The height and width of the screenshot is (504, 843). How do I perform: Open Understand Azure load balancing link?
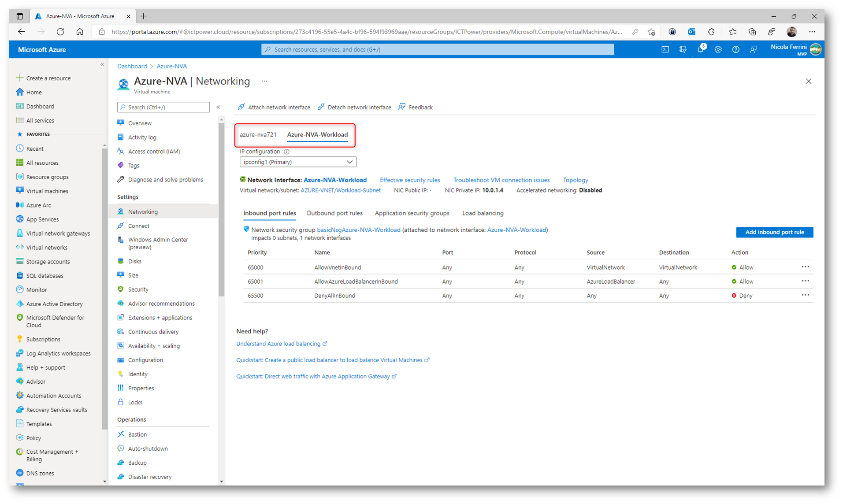(282, 344)
